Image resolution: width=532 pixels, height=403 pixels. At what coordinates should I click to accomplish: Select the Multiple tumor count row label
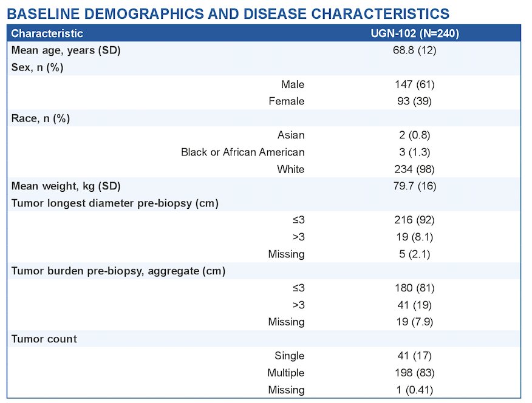coord(285,373)
